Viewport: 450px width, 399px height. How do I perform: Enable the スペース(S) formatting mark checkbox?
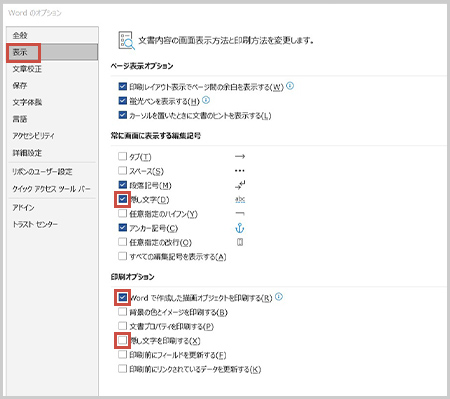[123, 171]
